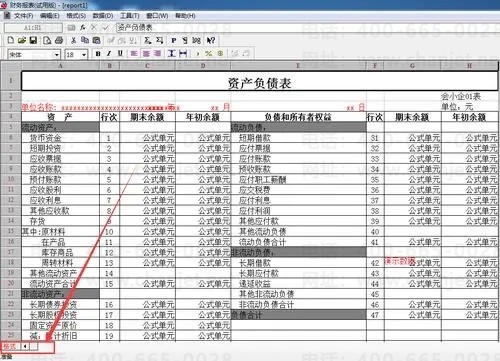Click the 应收票据 cell

(60, 159)
